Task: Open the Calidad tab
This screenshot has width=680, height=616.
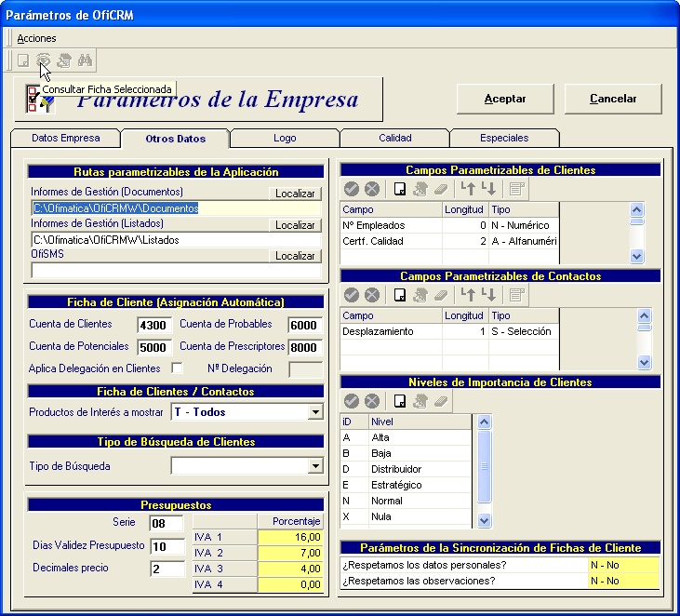Action: tap(394, 138)
